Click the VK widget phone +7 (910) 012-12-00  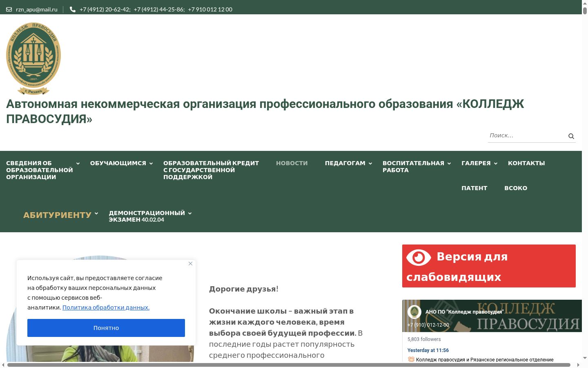click(428, 325)
